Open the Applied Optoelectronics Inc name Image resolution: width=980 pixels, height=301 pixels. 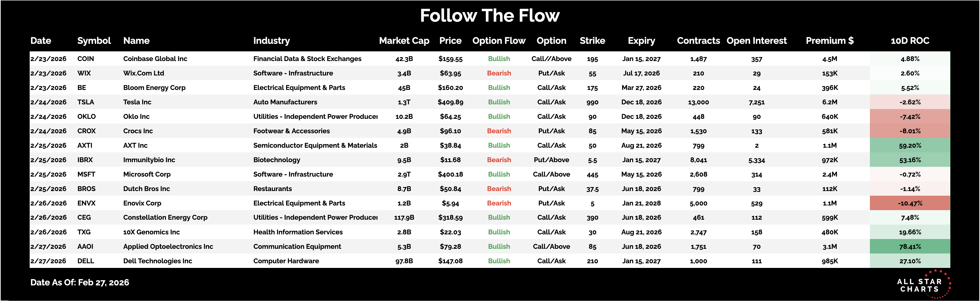click(x=168, y=246)
